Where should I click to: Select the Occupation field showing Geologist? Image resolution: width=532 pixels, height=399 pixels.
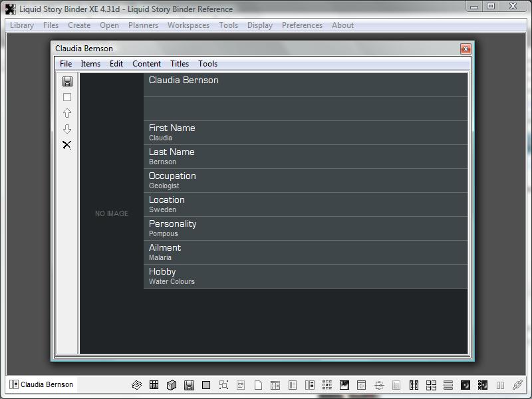click(x=305, y=180)
